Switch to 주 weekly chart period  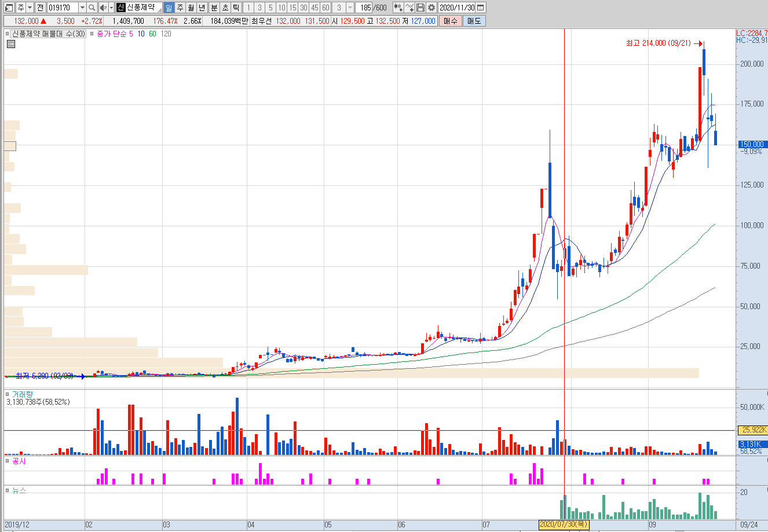[x=180, y=8]
